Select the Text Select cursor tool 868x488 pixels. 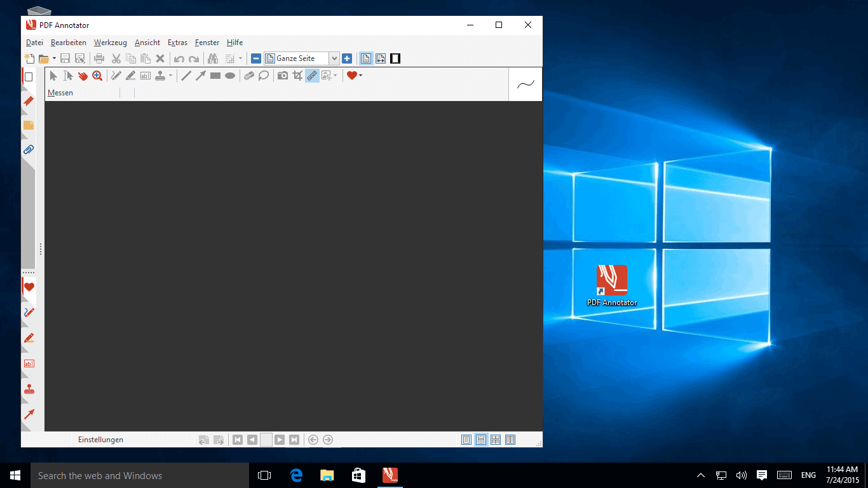pos(68,76)
